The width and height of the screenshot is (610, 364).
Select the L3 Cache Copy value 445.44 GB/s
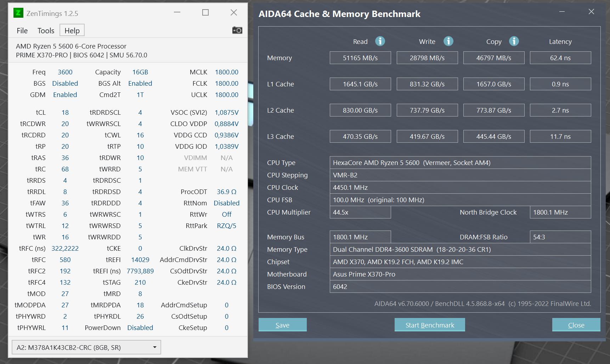click(x=494, y=136)
